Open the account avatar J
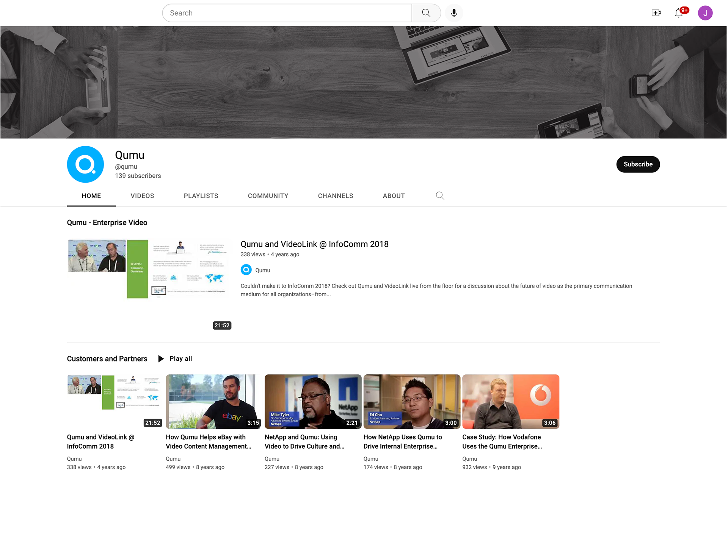Viewport: 728px width, 560px height. pos(705,13)
